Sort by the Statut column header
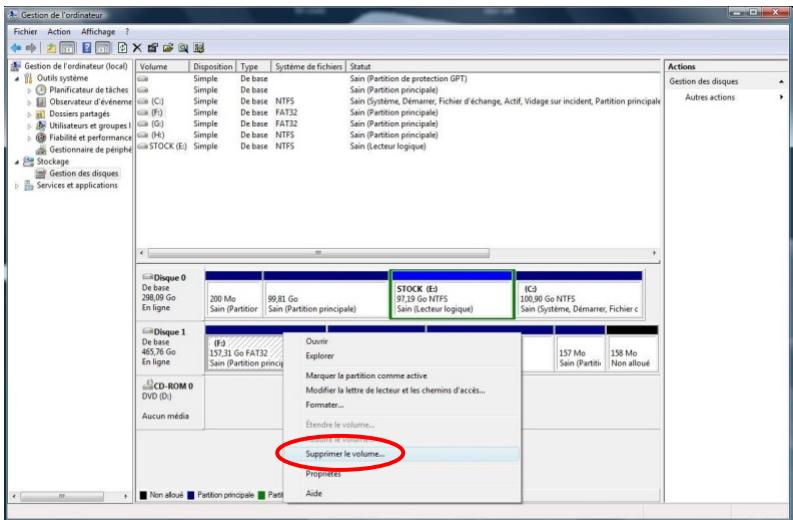The width and height of the screenshot is (793, 520). (504, 66)
